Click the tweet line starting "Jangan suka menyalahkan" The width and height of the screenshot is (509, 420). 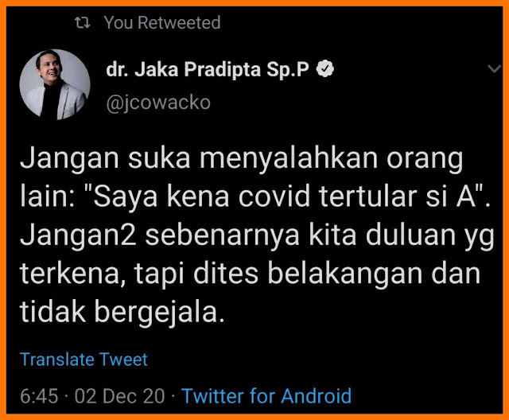[242, 159]
